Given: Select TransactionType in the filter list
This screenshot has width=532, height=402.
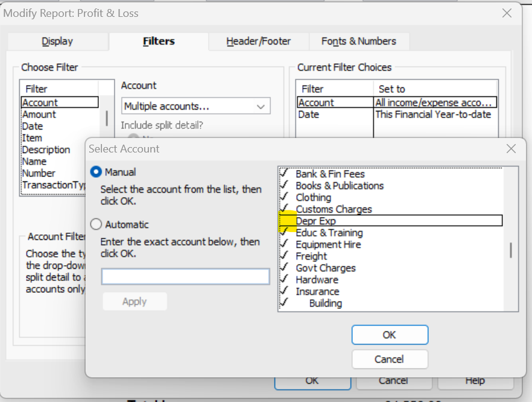Looking at the screenshot, I should click(54, 185).
